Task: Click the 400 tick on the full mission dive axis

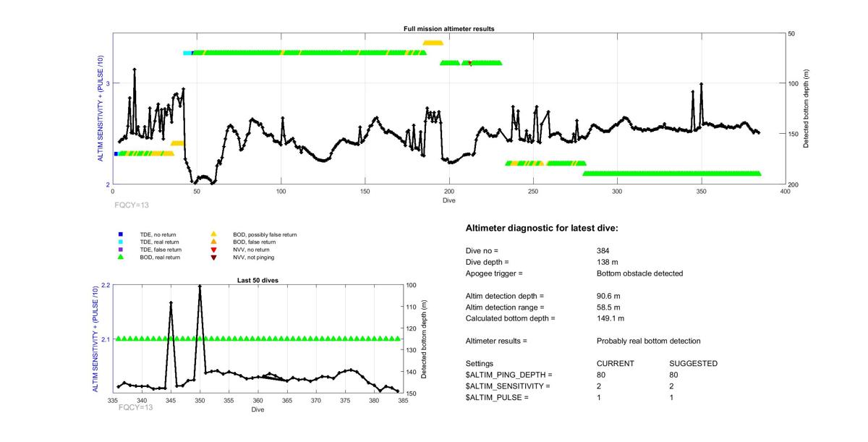Action: click(x=786, y=192)
